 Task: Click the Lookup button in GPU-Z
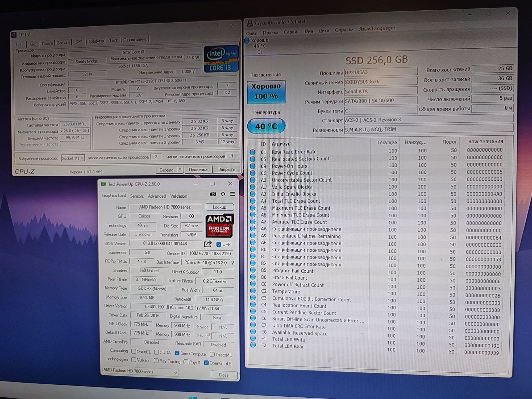[219, 207]
